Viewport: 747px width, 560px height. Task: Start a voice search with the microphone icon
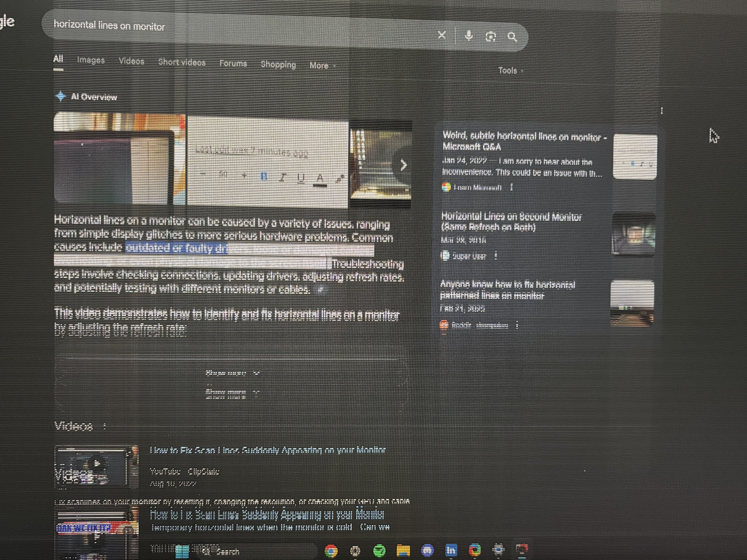click(x=468, y=35)
